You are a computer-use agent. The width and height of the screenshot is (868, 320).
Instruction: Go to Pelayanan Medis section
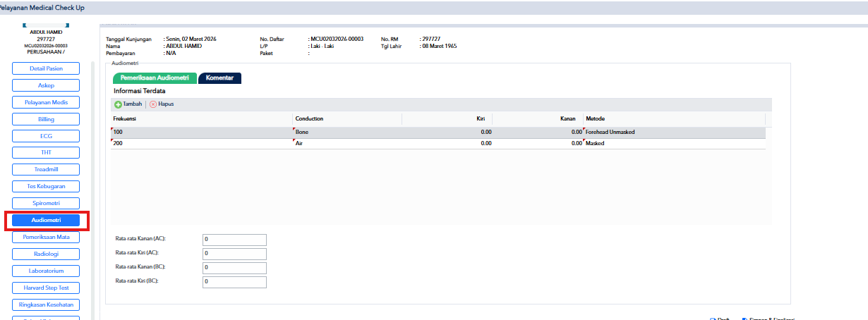point(46,102)
